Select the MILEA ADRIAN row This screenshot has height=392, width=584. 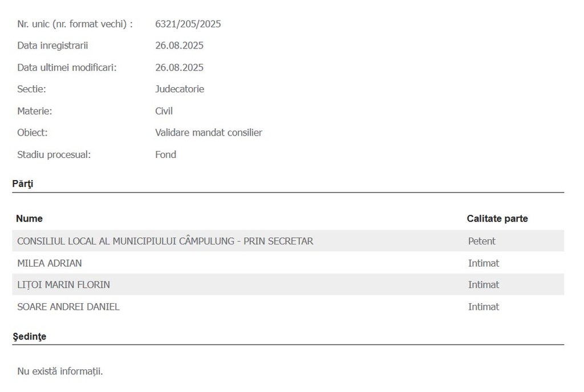288,263
